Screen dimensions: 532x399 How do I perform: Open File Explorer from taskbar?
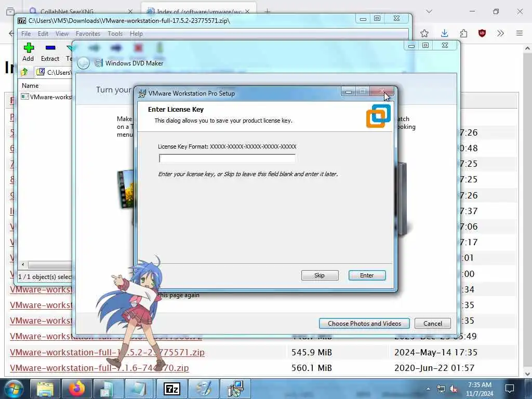tap(45, 389)
